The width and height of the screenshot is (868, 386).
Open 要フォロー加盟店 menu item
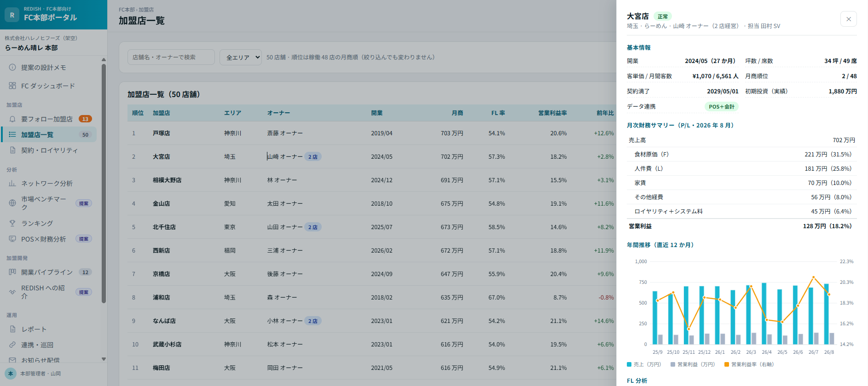(49, 119)
